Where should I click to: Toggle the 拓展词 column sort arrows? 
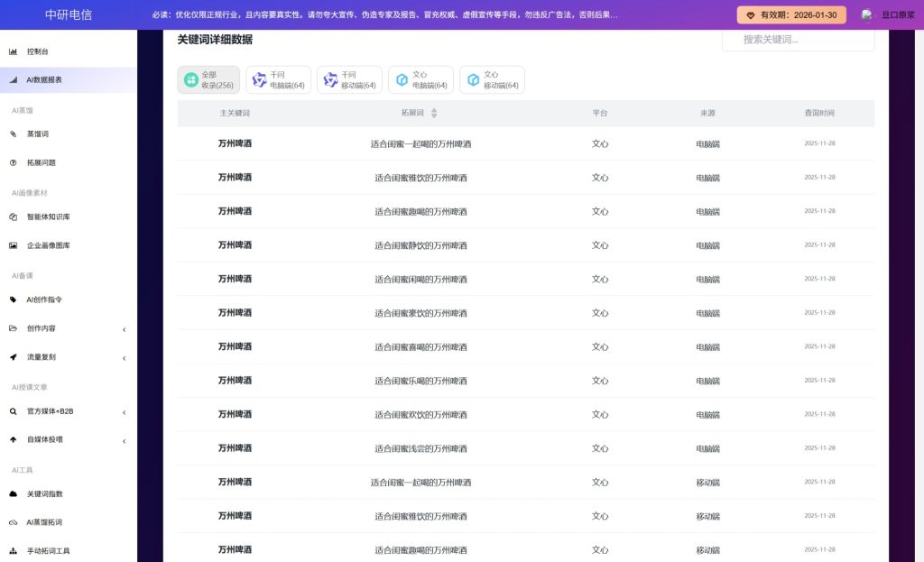click(x=436, y=113)
